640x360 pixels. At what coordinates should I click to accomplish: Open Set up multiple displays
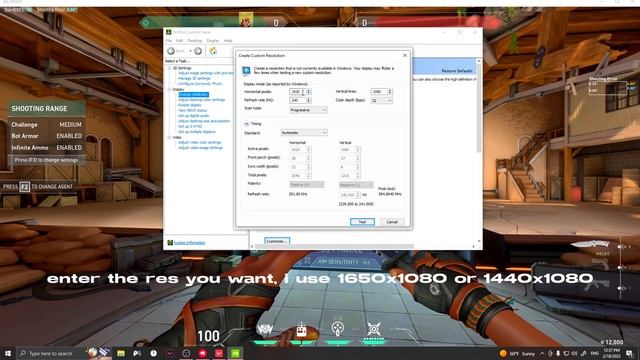pos(197,132)
